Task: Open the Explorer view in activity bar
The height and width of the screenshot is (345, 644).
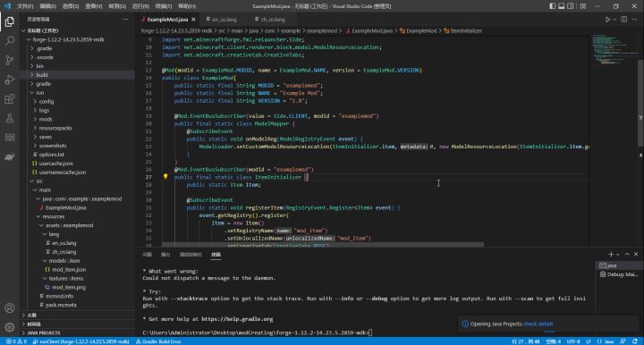Action: click(10, 21)
